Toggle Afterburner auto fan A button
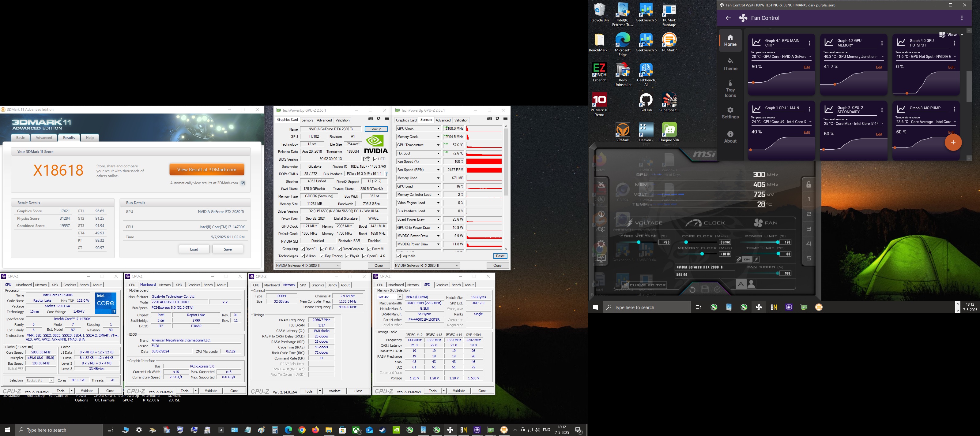Image resolution: width=980 pixels, height=436 pixels. tap(740, 284)
